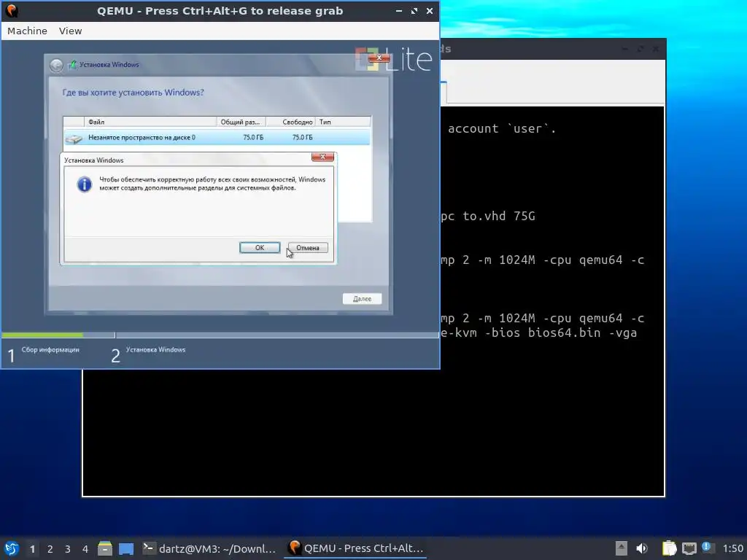The image size is (747, 560).
Task: Maximize the QEMU window
Action: click(x=414, y=11)
